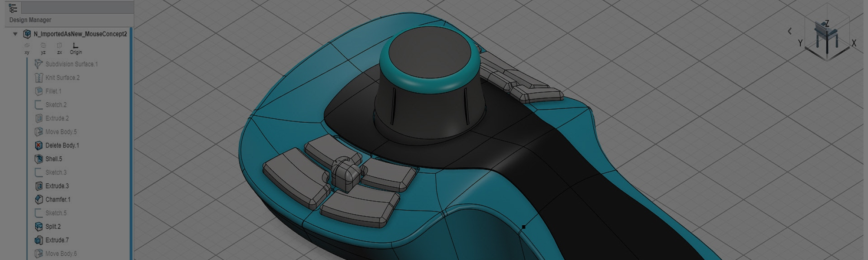This screenshot has height=260, width=868.
Task: Click the Shell.5 feature icon
Action: point(39,159)
